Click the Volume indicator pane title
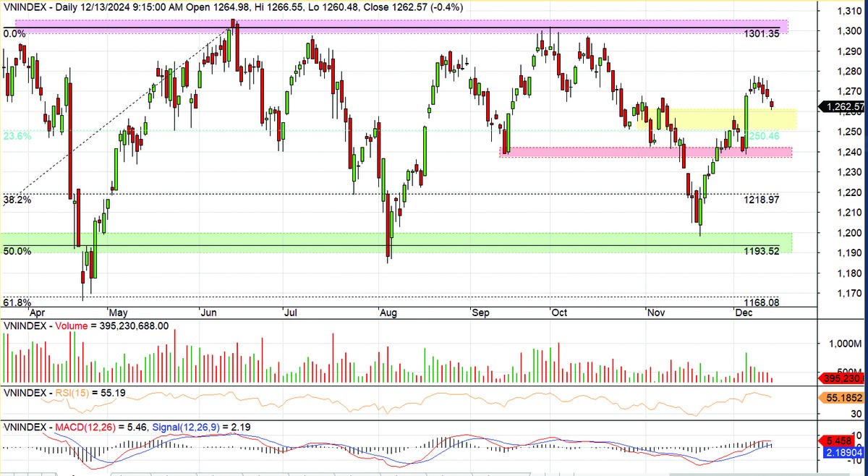 pos(87,326)
